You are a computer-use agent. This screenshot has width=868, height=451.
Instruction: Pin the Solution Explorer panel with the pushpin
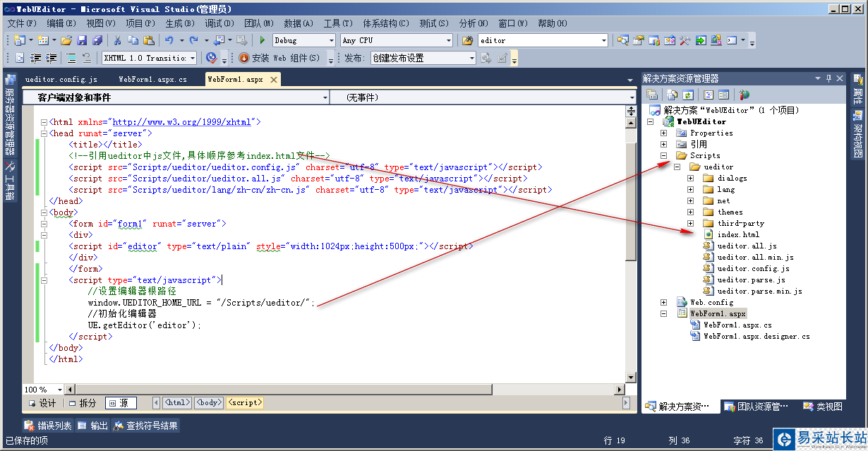point(829,78)
